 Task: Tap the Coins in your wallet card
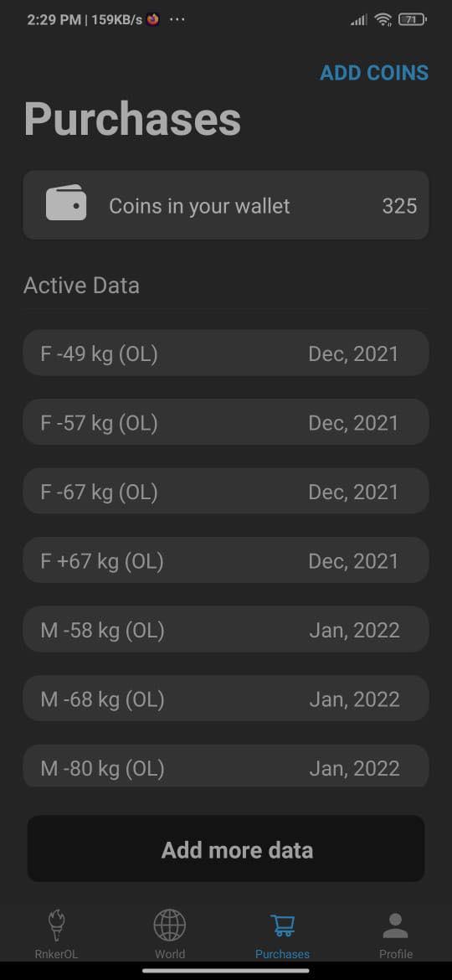pyautogui.click(x=226, y=205)
